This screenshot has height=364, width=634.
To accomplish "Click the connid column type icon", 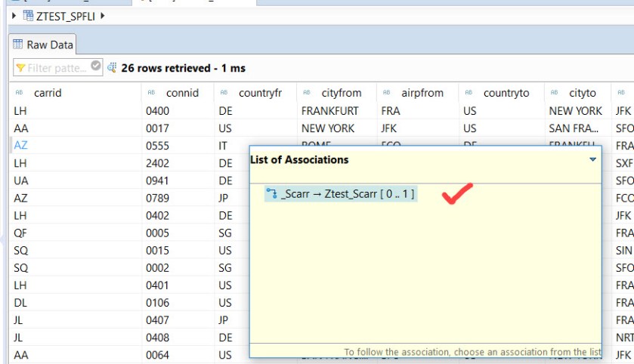I will (152, 93).
